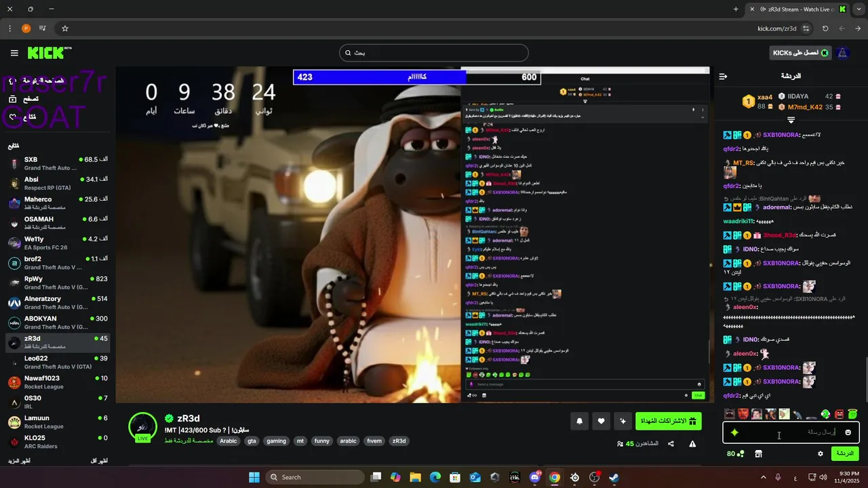
Task: Open 0S30 channel in sidebar
Action: (x=57, y=402)
